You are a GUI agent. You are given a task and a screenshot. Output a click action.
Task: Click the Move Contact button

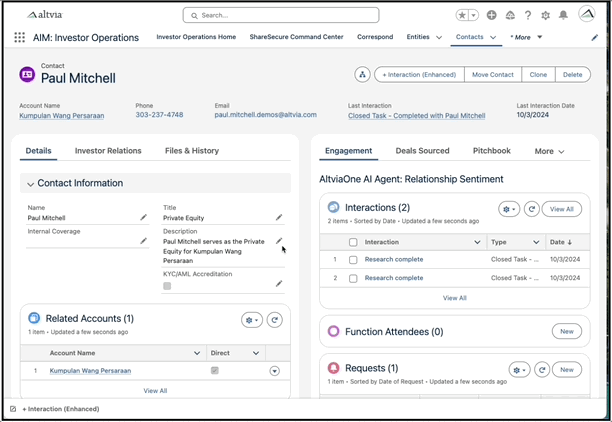click(494, 75)
